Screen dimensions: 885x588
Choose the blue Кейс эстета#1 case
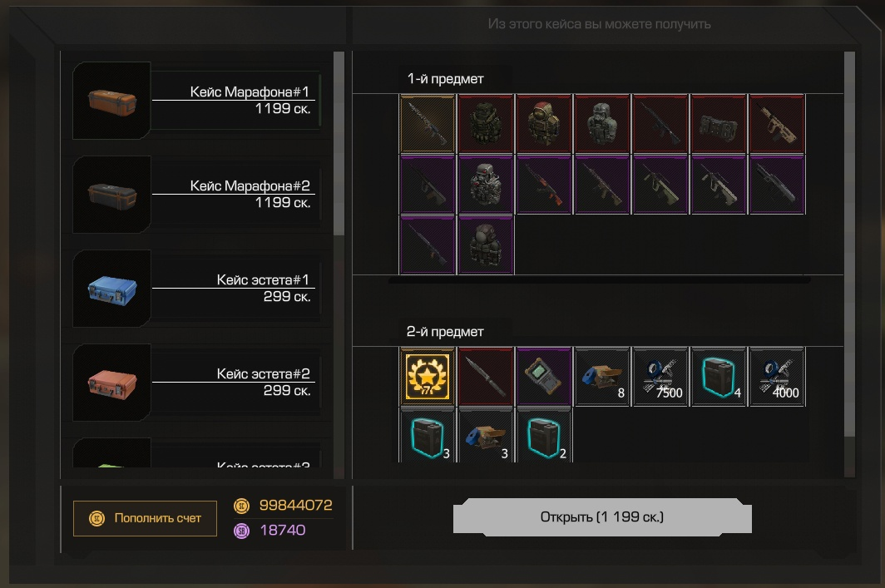coord(197,289)
